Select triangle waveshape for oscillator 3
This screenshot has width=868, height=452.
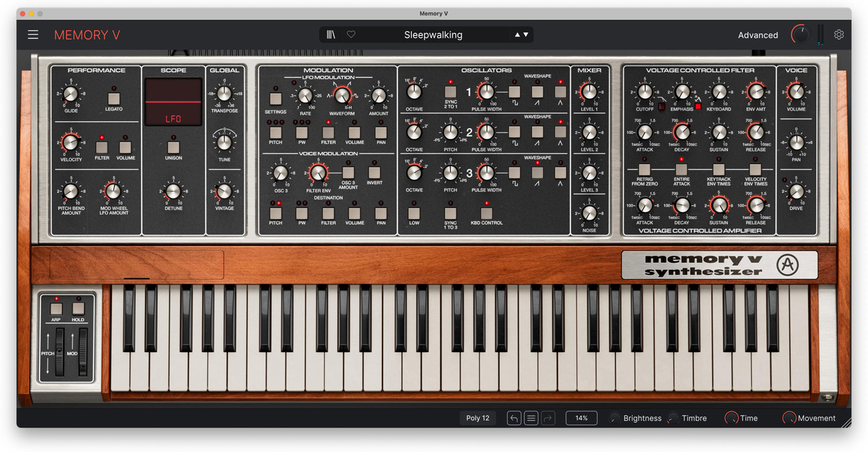click(x=561, y=172)
